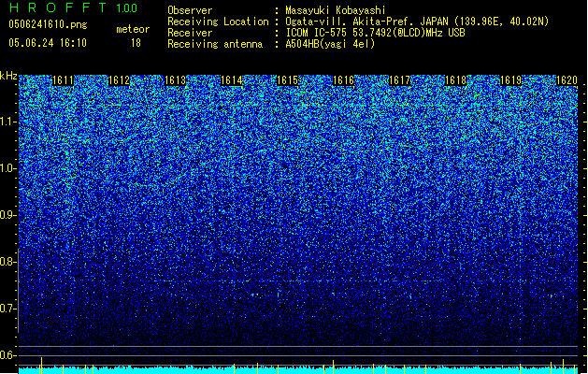Screen dimensions: 588x374
Task: Click the Receiving Location label
Action: pos(218,22)
